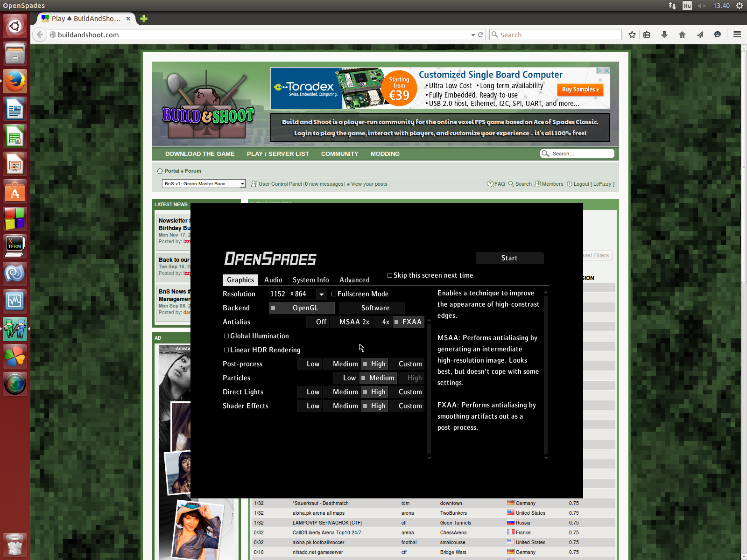Click the Firefox icon in the launcher
This screenshot has height=560, width=747.
15,82
